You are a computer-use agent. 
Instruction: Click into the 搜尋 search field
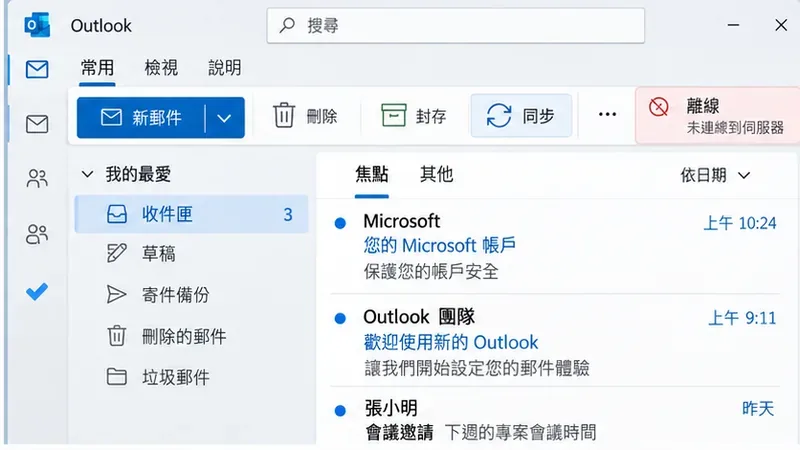(x=455, y=26)
